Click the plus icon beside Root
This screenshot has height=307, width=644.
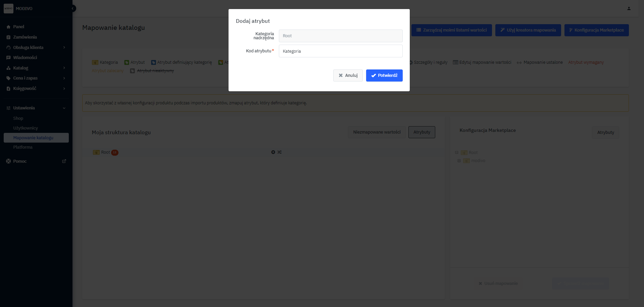pos(273,152)
